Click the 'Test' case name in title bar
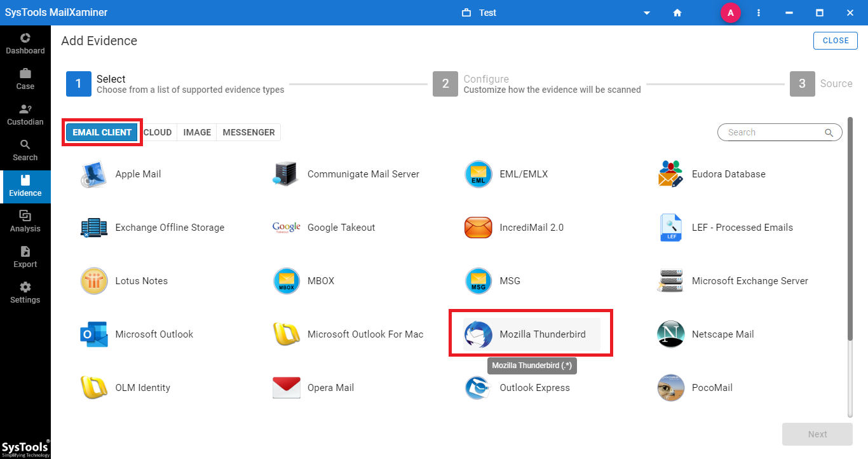The width and height of the screenshot is (868, 459). pyautogui.click(x=487, y=13)
